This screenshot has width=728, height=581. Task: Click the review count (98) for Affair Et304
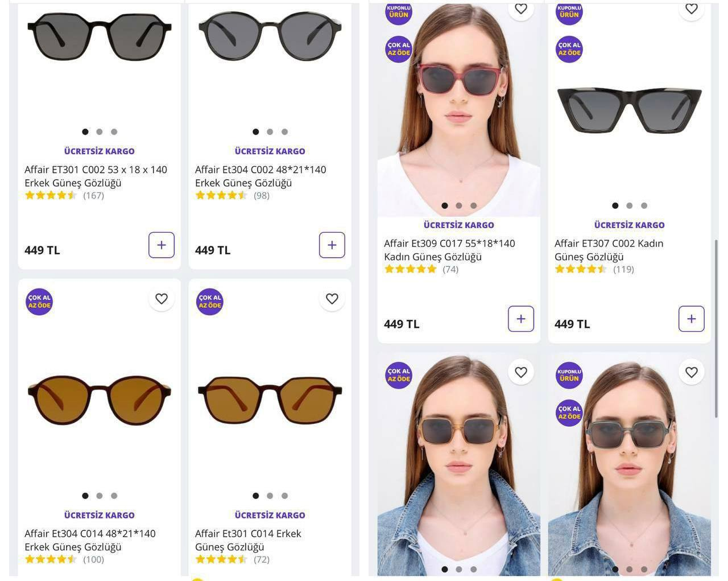[x=261, y=195]
